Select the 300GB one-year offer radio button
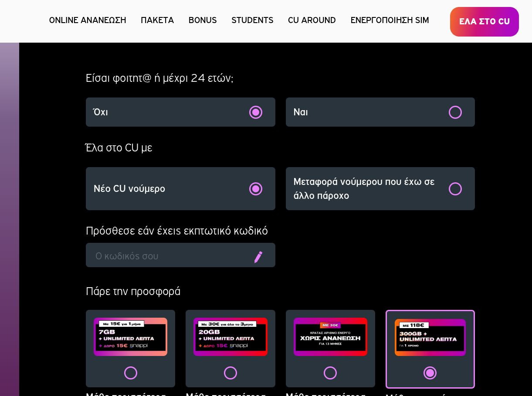 430,373
